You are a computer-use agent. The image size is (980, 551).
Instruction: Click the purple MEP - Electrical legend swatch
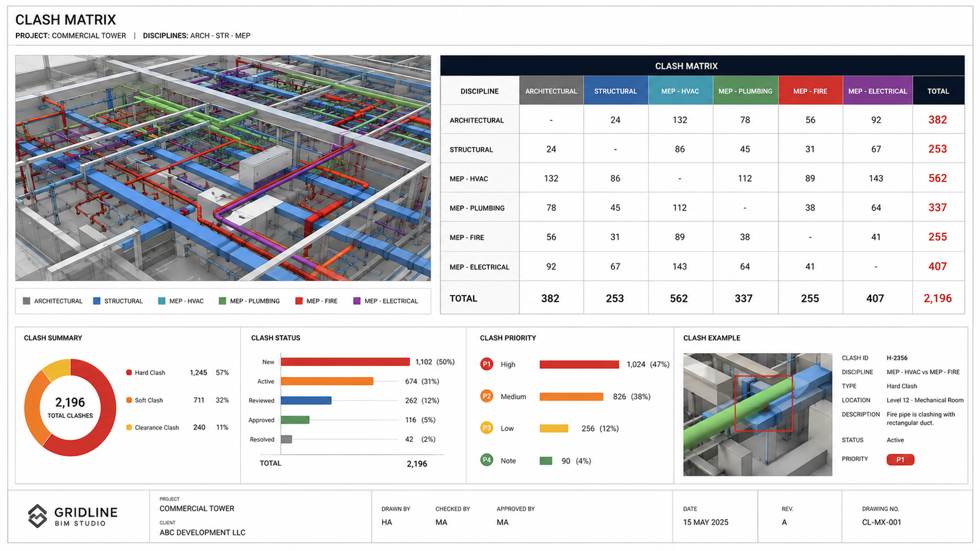tap(357, 301)
